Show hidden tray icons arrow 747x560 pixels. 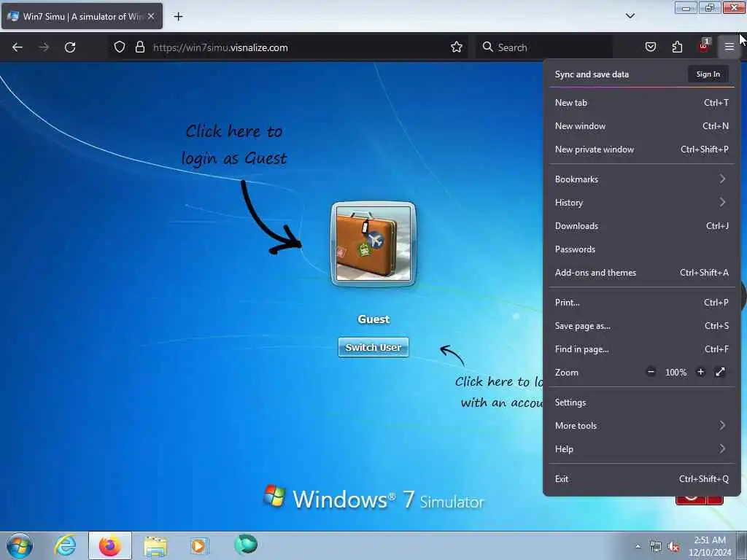638,546
